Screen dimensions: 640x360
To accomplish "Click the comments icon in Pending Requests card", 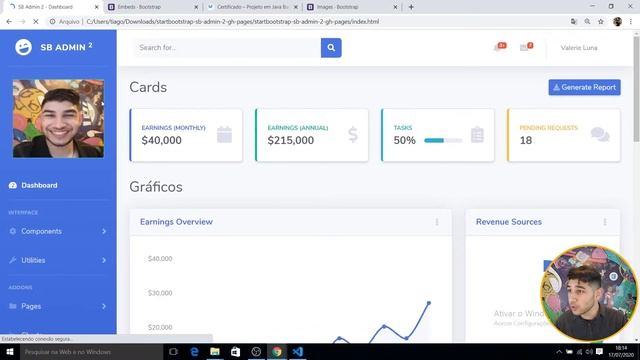I will coord(600,134).
